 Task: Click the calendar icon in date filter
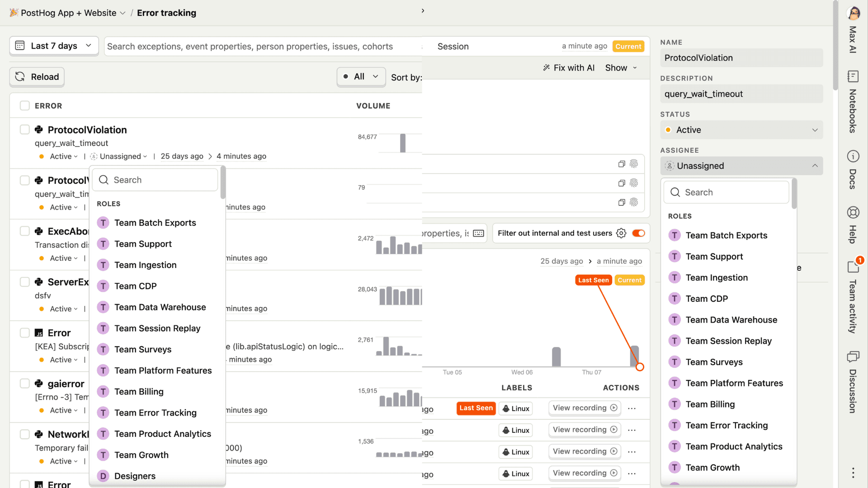point(20,46)
